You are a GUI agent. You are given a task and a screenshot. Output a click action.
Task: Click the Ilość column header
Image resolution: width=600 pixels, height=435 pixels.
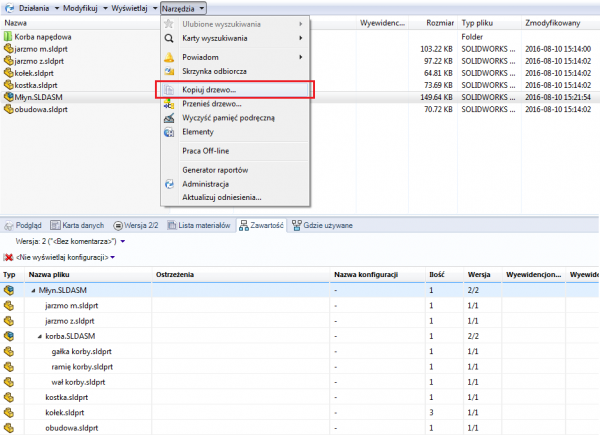click(437, 274)
